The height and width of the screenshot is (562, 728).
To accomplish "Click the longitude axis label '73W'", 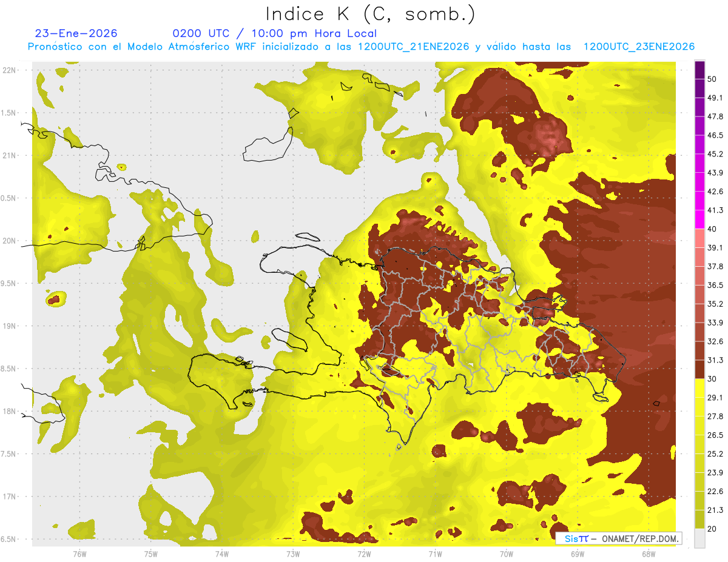I will 293,554.
